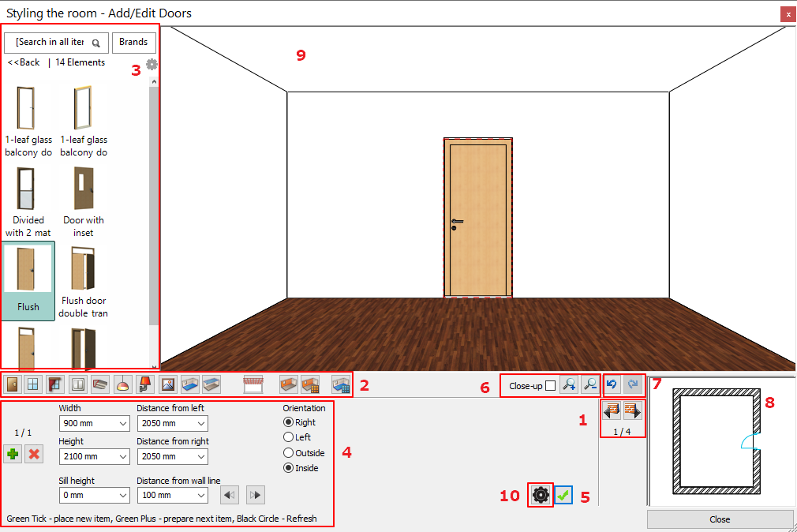This screenshot has height=532, width=797.
Task: Click green tick to place door
Action: (x=563, y=495)
